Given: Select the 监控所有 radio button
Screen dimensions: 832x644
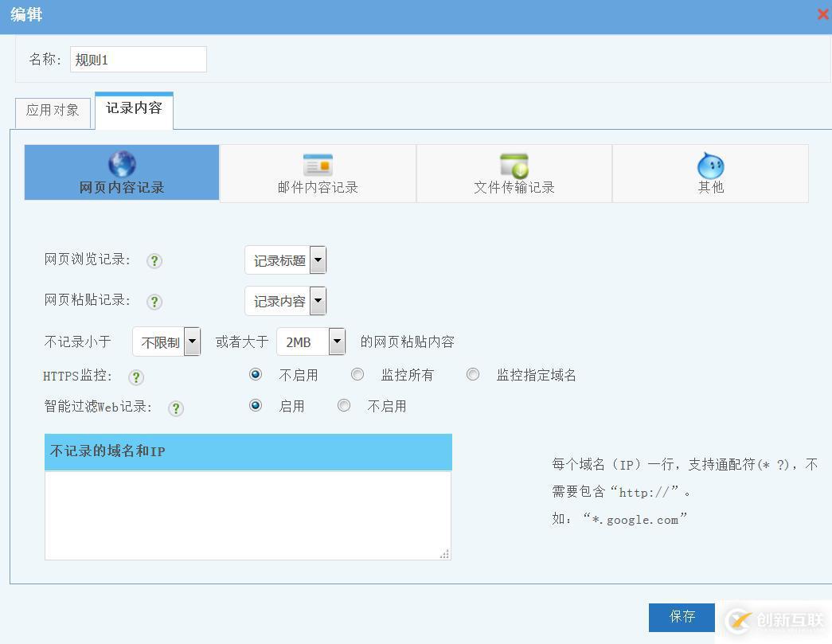Looking at the screenshot, I should 357,374.
